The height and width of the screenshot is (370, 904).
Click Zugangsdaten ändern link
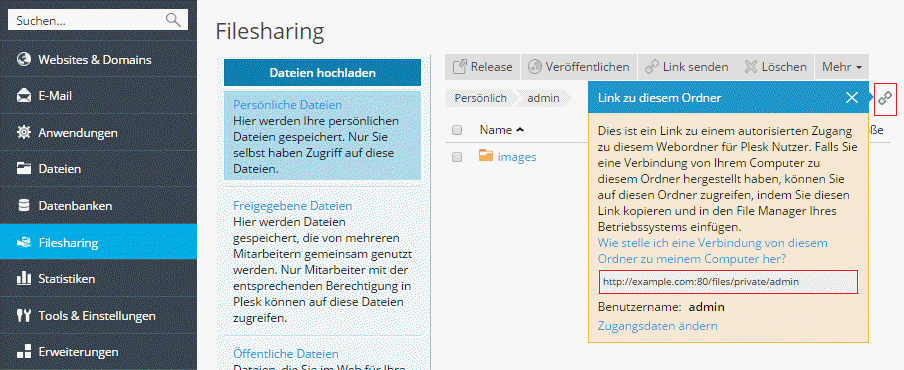657,326
